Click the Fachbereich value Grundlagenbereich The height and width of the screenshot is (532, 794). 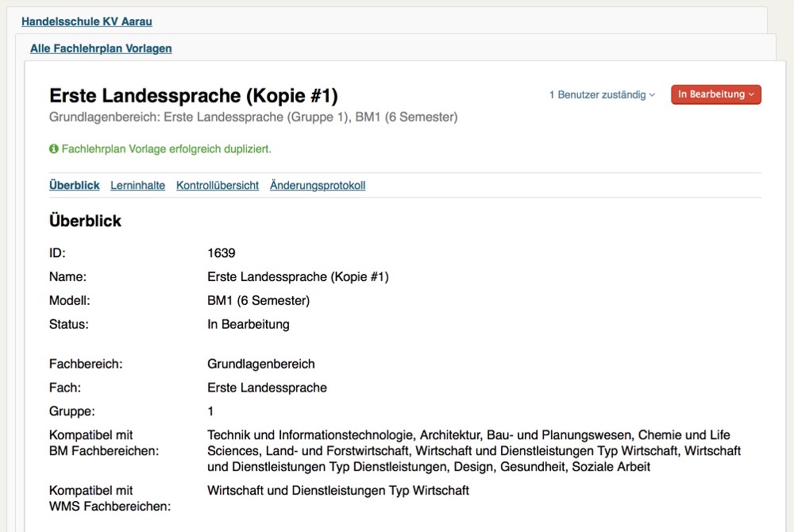click(260, 364)
